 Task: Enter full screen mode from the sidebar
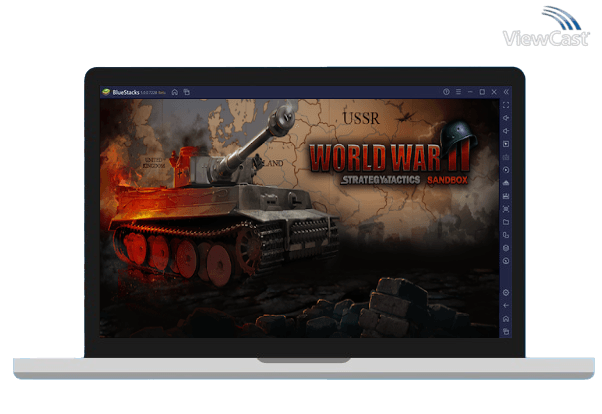point(506,105)
